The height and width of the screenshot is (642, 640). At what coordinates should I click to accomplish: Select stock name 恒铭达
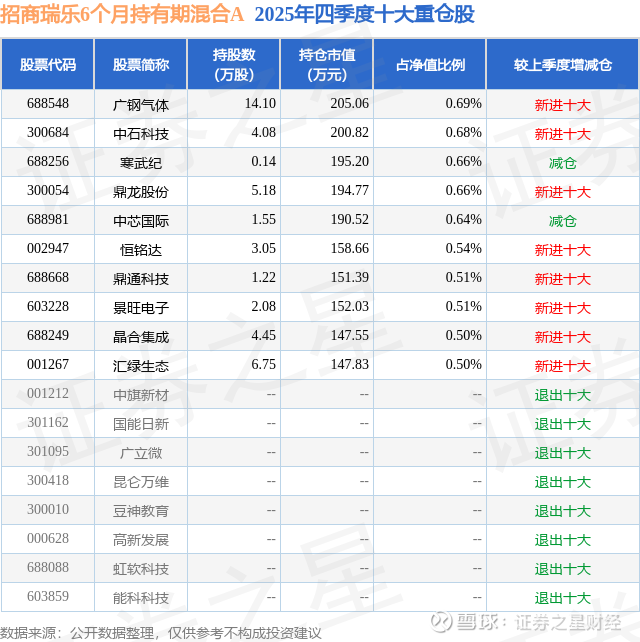coord(141,250)
